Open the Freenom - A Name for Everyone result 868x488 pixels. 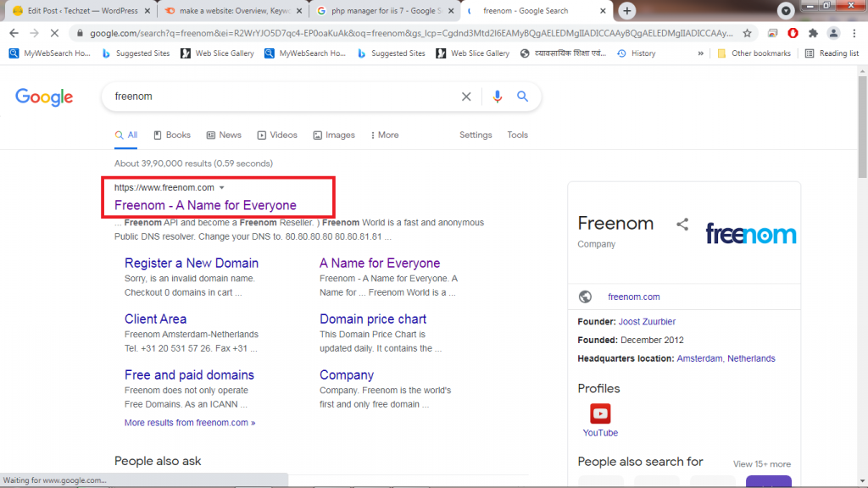pos(205,205)
